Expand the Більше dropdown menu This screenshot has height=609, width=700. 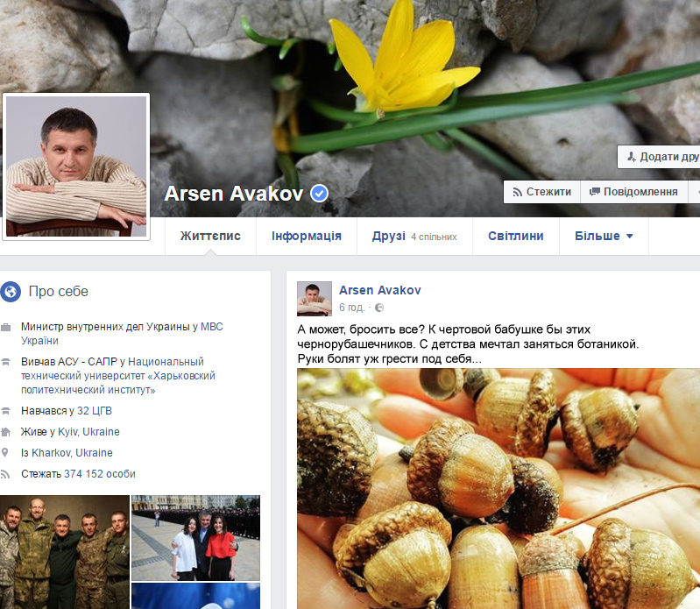pyautogui.click(x=604, y=236)
